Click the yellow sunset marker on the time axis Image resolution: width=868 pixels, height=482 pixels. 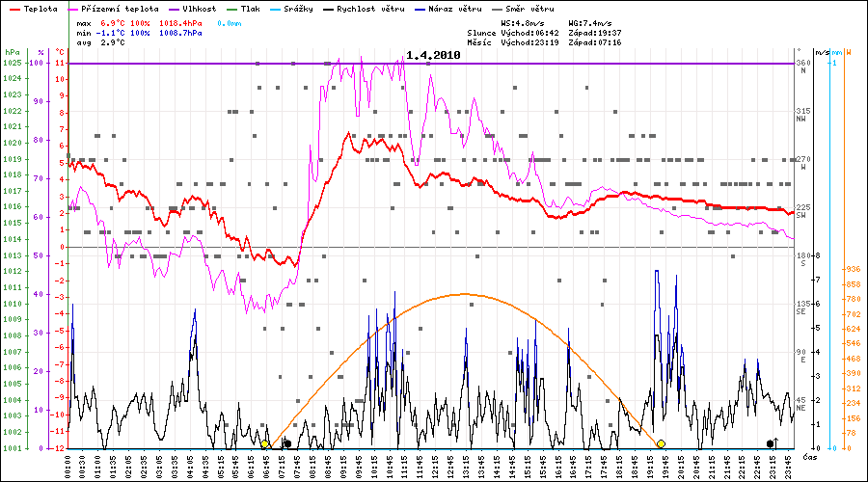tap(661, 444)
